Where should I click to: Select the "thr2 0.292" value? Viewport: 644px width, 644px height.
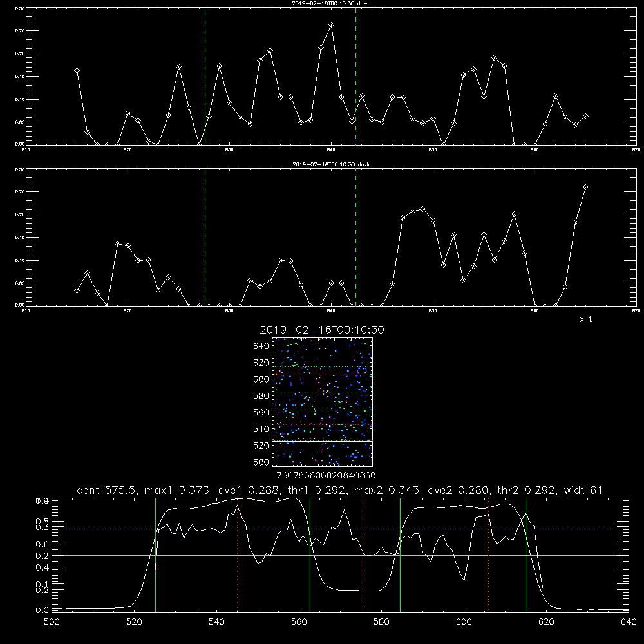pos(527,490)
